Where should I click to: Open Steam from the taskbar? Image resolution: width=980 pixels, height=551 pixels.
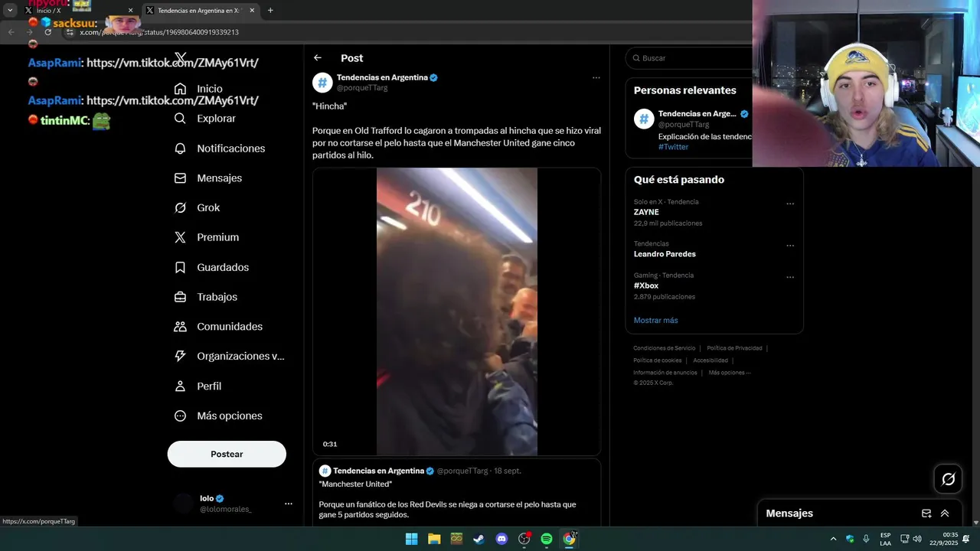[x=479, y=539]
